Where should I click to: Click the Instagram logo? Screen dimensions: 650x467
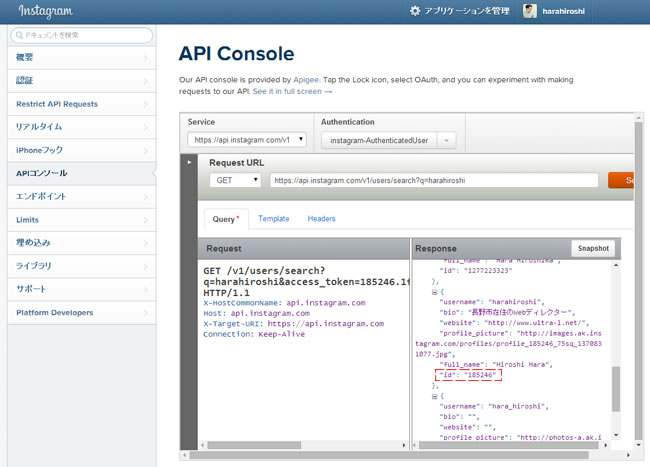coord(46,11)
